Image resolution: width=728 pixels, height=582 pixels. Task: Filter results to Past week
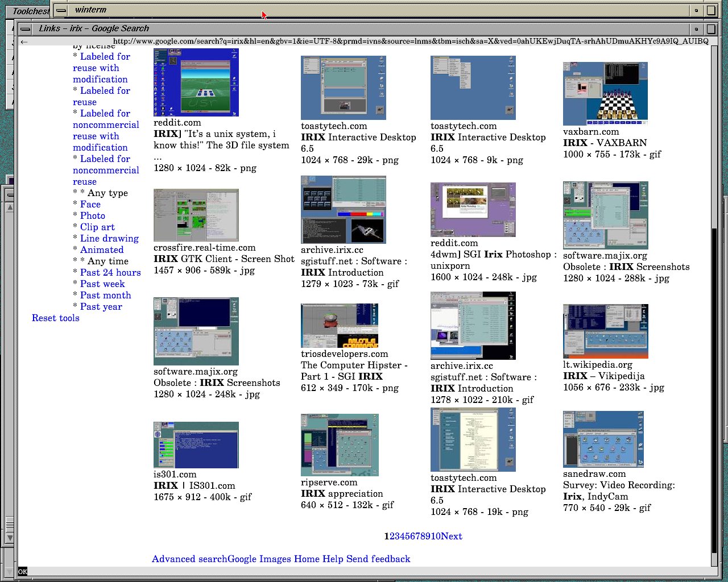tap(102, 284)
